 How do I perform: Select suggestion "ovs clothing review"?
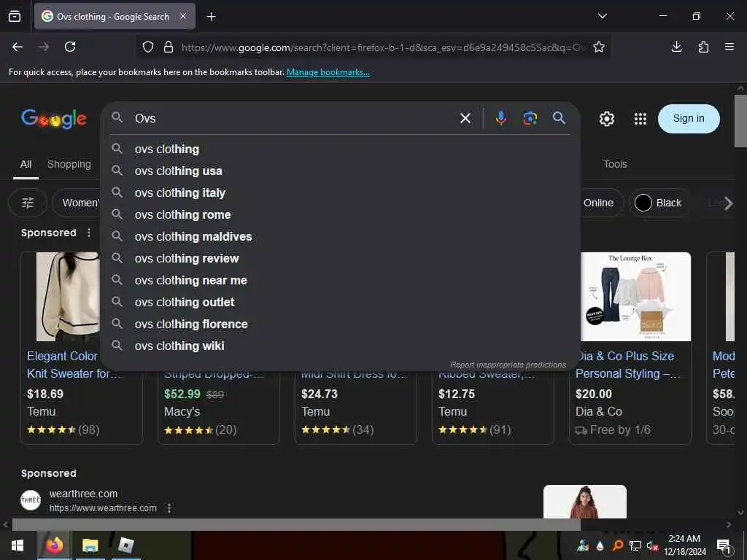(x=340, y=259)
